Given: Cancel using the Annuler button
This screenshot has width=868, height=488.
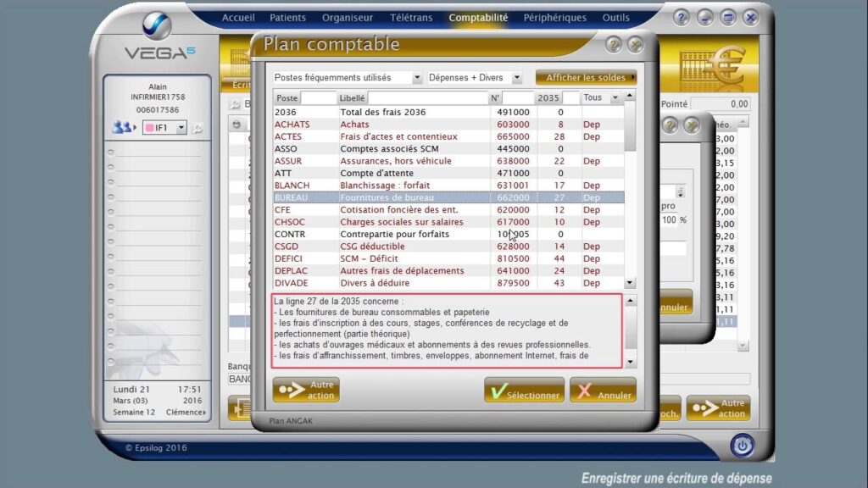Looking at the screenshot, I should click(603, 391).
